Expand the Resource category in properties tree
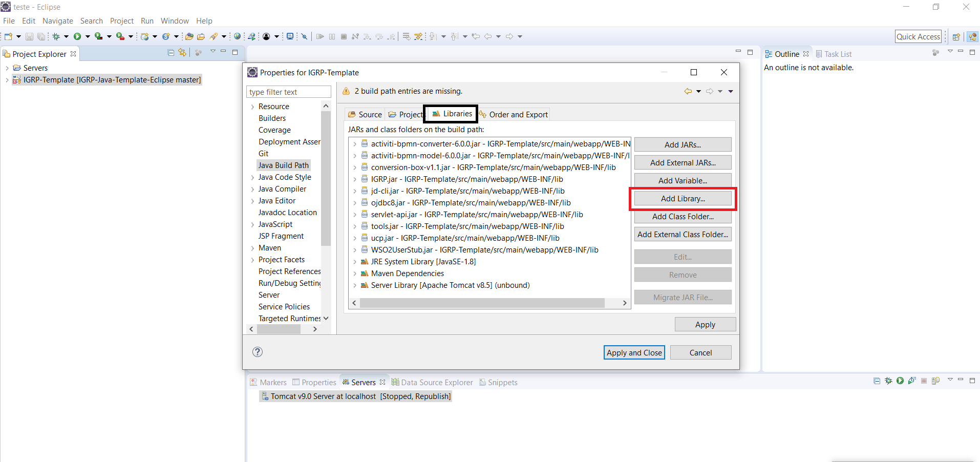Screen dimensions: 980x462 coord(252,107)
